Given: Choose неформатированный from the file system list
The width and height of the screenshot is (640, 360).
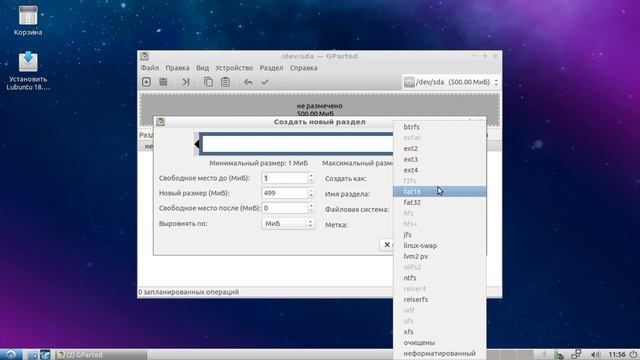Looking at the screenshot, I should pos(440,353).
